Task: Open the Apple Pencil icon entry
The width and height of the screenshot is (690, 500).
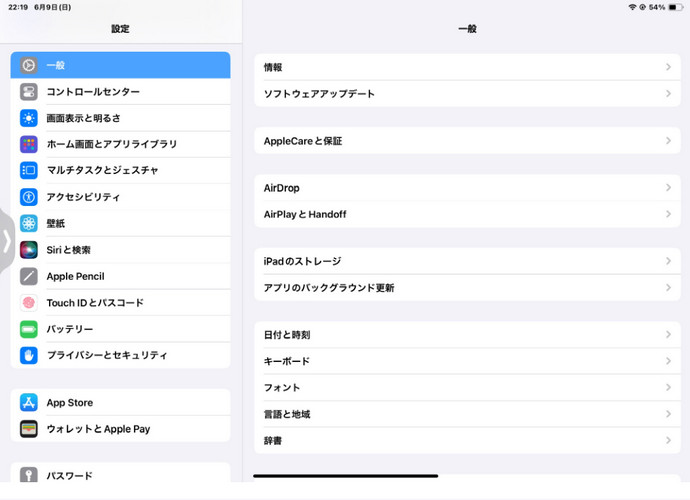Action: pos(29,276)
